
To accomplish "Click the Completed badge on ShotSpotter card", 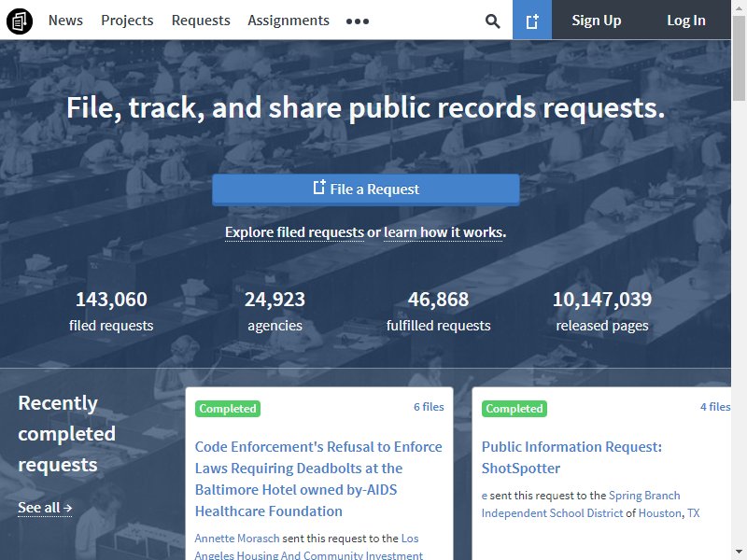I will [514, 409].
